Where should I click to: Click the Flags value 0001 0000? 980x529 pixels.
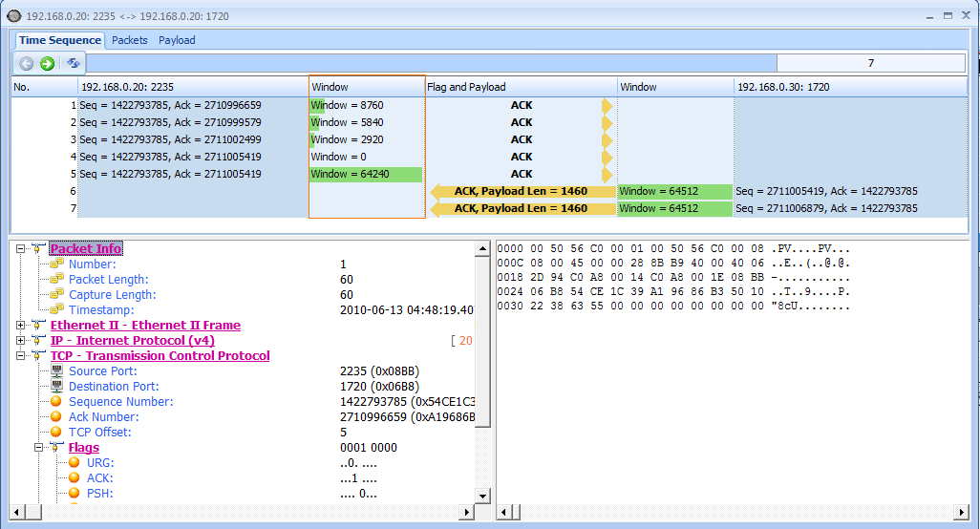coord(369,447)
